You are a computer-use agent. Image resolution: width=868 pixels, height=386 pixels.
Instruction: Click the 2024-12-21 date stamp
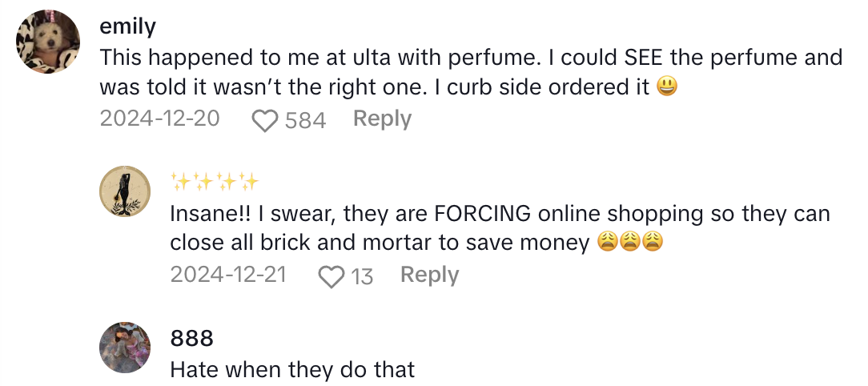(x=228, y=275)
